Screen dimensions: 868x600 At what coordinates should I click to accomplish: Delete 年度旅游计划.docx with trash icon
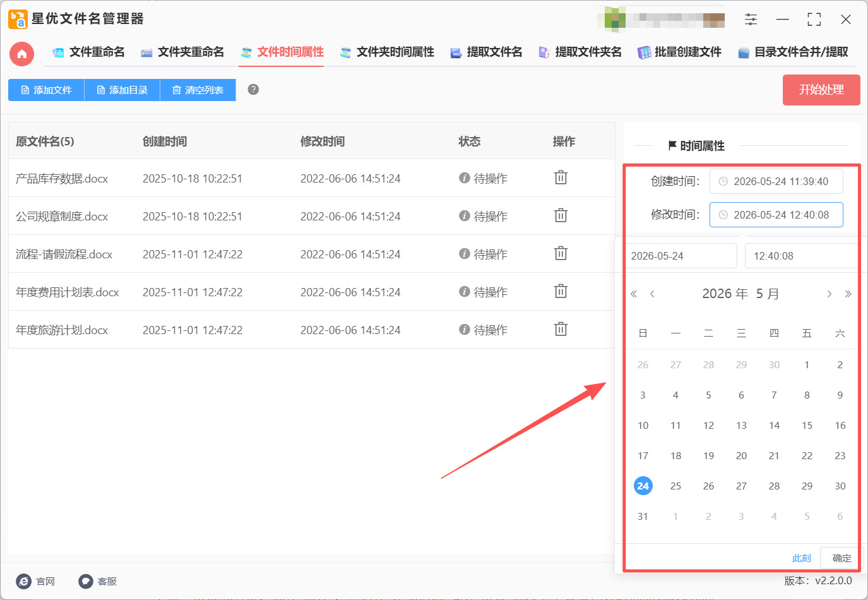pyautogui.click(x=561, y=329)
